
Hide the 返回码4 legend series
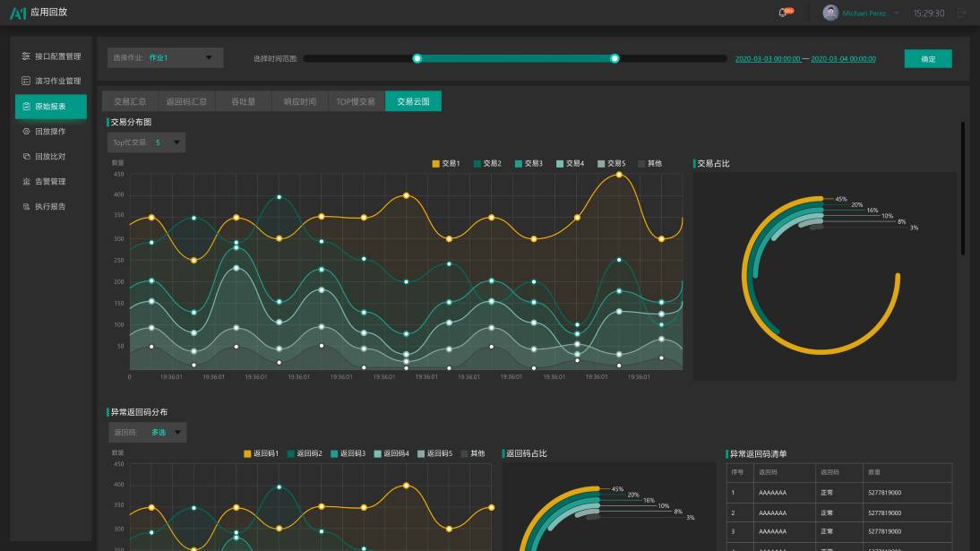pos(391,453)
